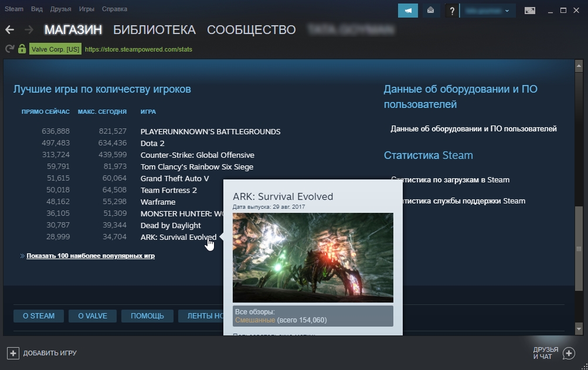
Task: Open the Друзья menu
Action: [x=61, y=9]
